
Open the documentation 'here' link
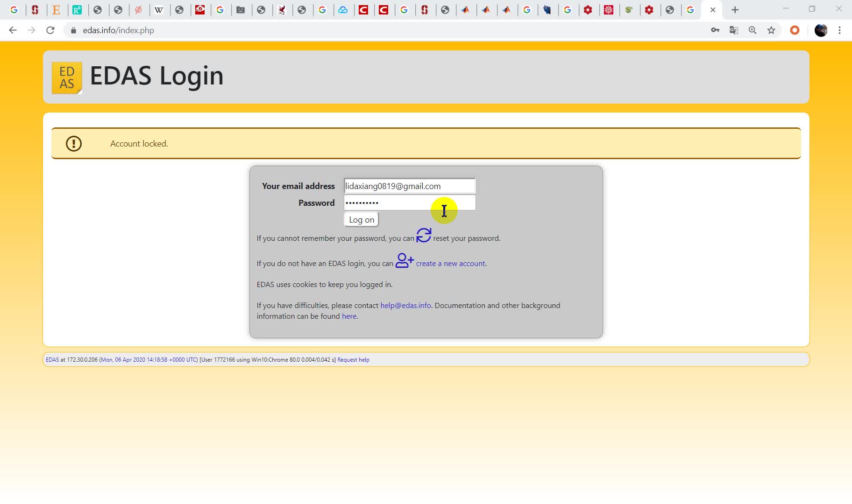[x=349, y=316]
